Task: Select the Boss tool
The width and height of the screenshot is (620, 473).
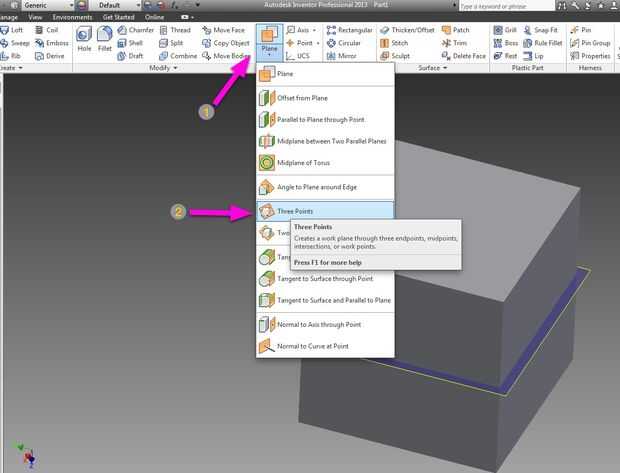Action: point(506,43)
